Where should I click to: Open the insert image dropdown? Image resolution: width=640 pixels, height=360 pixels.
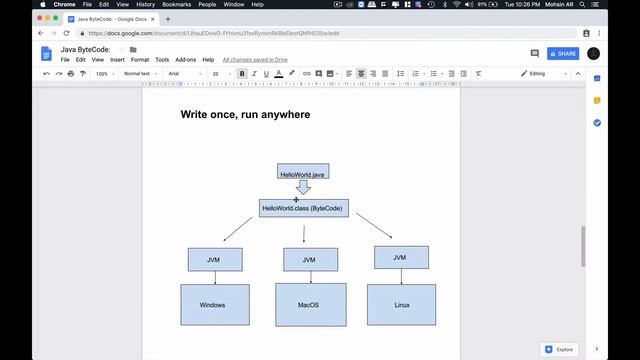coord(332,74)
